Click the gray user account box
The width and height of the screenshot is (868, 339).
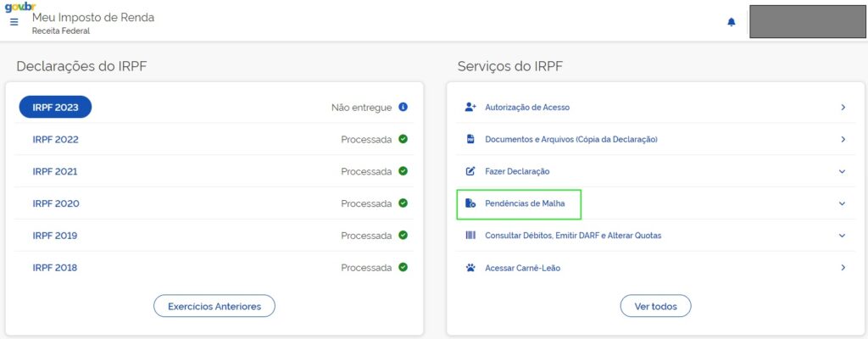pos(808,21)
